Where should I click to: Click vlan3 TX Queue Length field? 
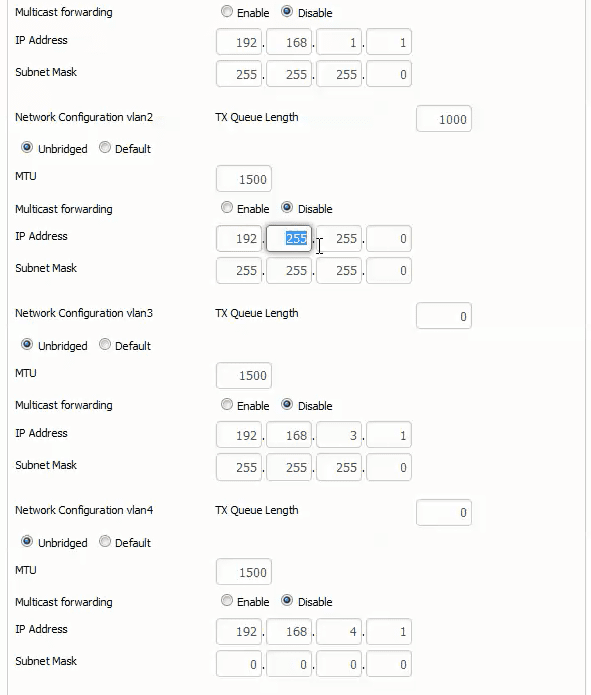444,316
